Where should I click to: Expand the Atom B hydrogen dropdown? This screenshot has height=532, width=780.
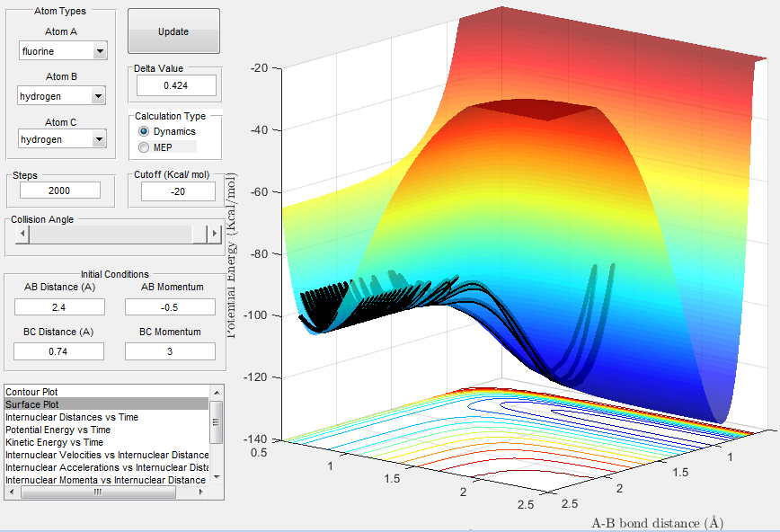[99, 95]
